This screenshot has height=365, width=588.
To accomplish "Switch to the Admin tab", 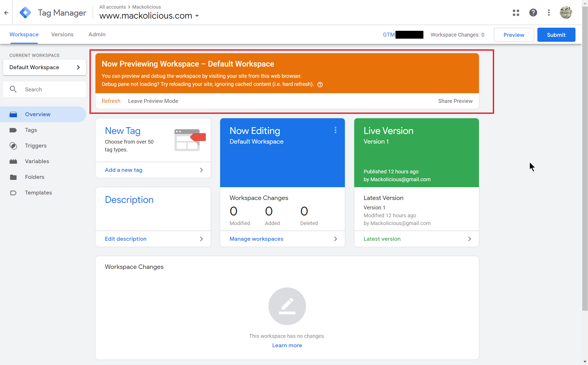I will click(x=97, y=34).
